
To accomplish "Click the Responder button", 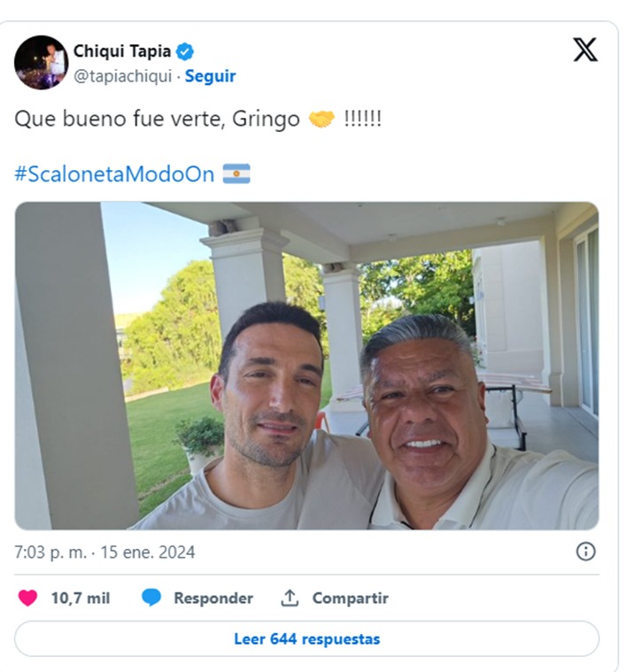I will [213, 598].
